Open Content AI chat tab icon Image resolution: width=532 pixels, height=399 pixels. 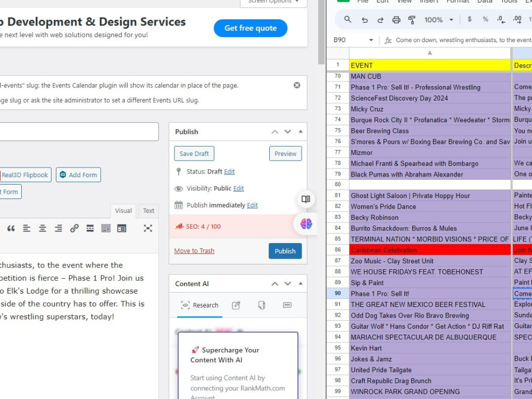[x=287, y=305]
